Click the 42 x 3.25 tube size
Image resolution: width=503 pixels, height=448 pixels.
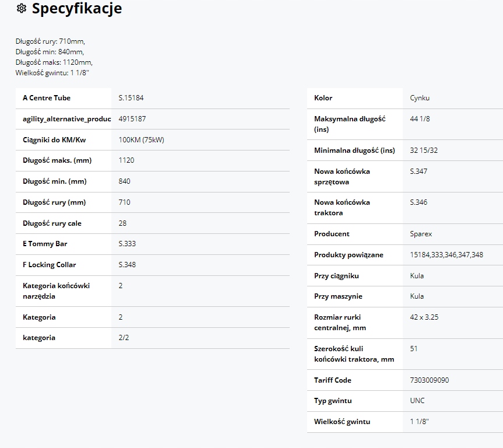(x=424, y=317)
